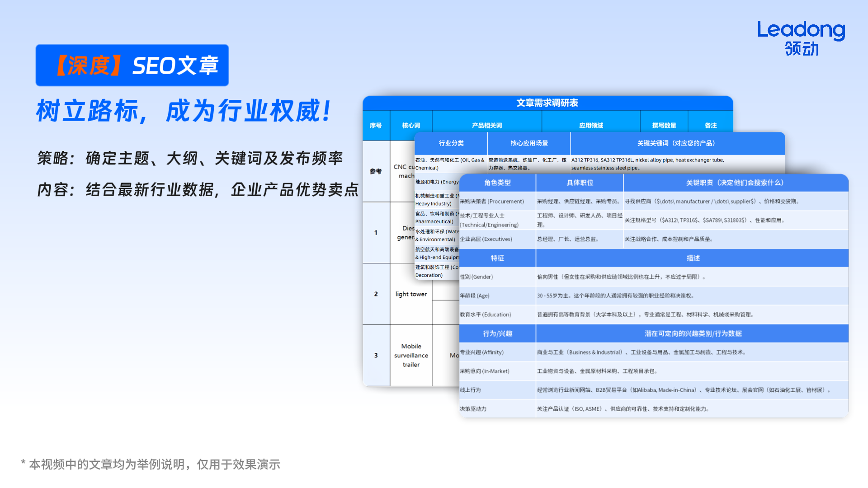Click the 序号 column header
The width and height of the screenshot is (868, 488).
pyautogui.click(x=376, y=126)
